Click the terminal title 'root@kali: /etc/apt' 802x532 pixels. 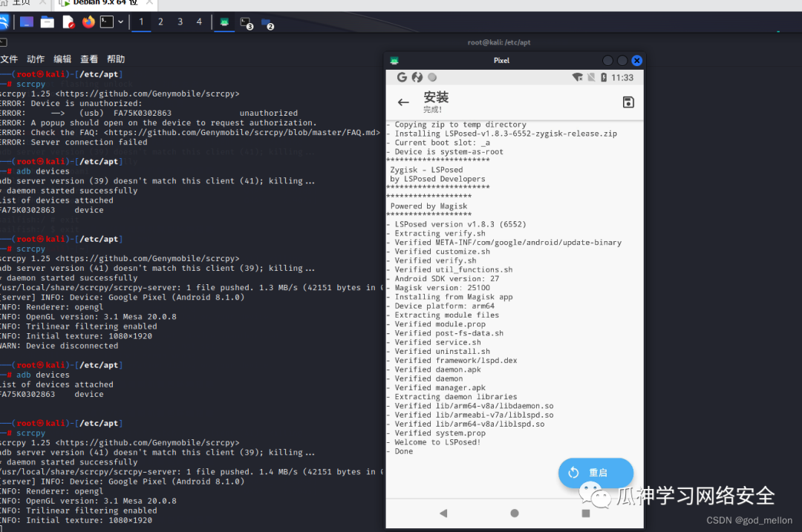pos(499,42)
